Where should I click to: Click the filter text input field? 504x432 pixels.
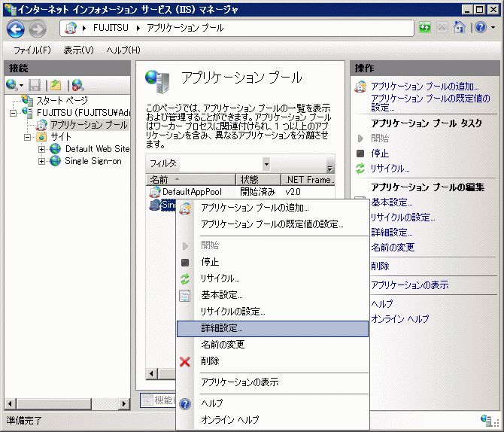[221, 164]
